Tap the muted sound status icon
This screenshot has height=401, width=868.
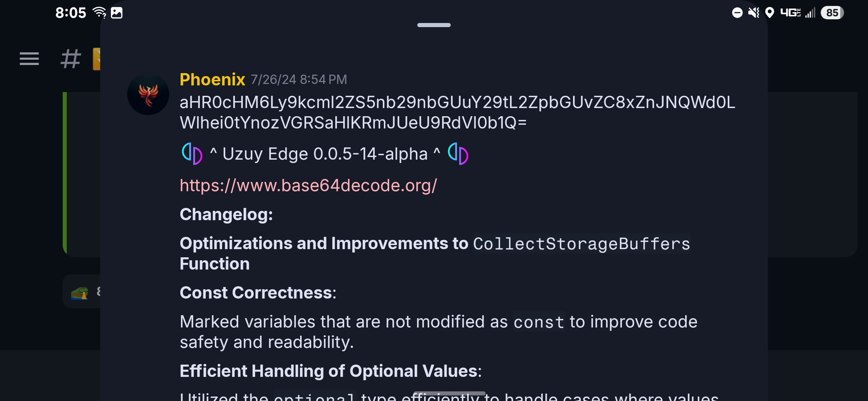[x=753, y=13]
